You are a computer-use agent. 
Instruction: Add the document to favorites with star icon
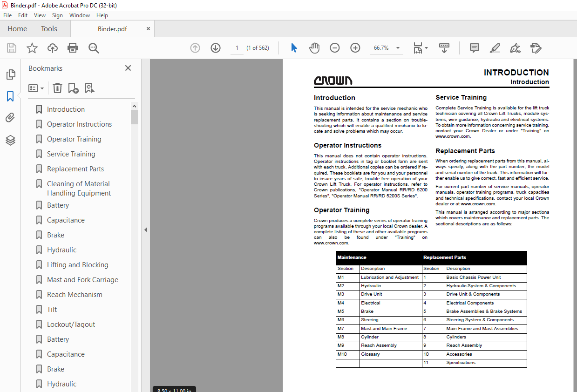point(32,48)
